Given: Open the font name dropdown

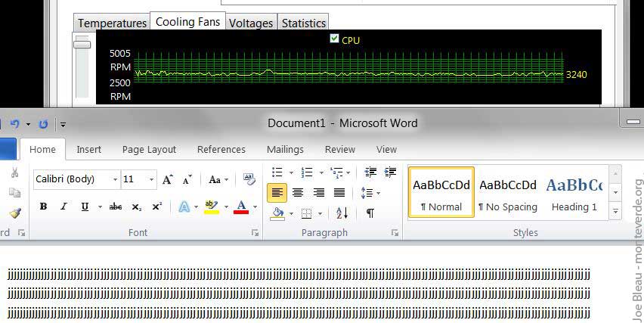Looking at the screenshot, I should tap(115, 179).
